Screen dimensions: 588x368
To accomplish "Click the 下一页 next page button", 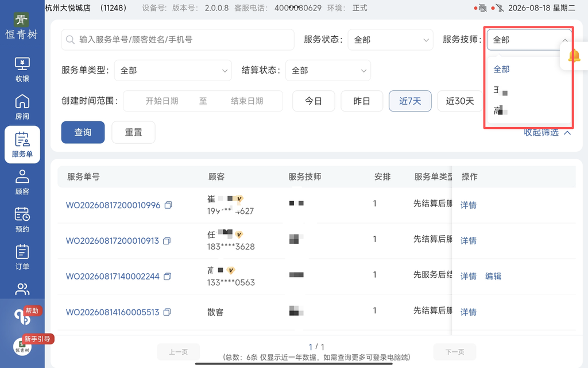I will 455,352.
